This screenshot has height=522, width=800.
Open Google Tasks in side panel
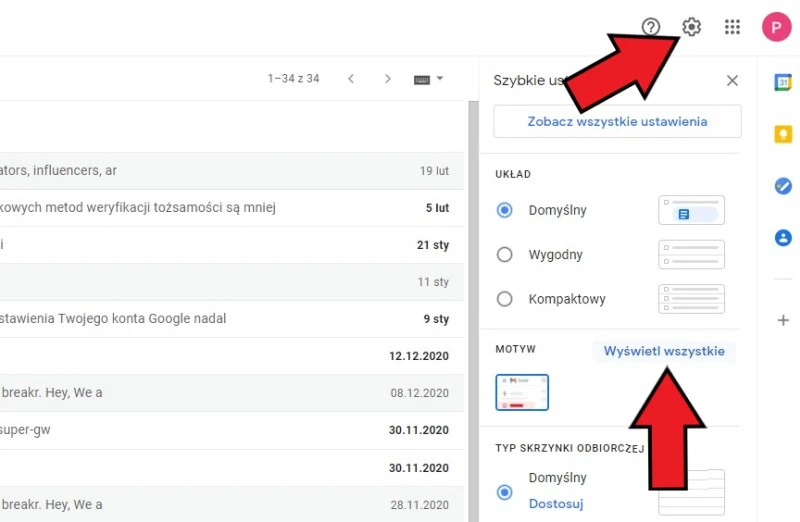(783, 186)
